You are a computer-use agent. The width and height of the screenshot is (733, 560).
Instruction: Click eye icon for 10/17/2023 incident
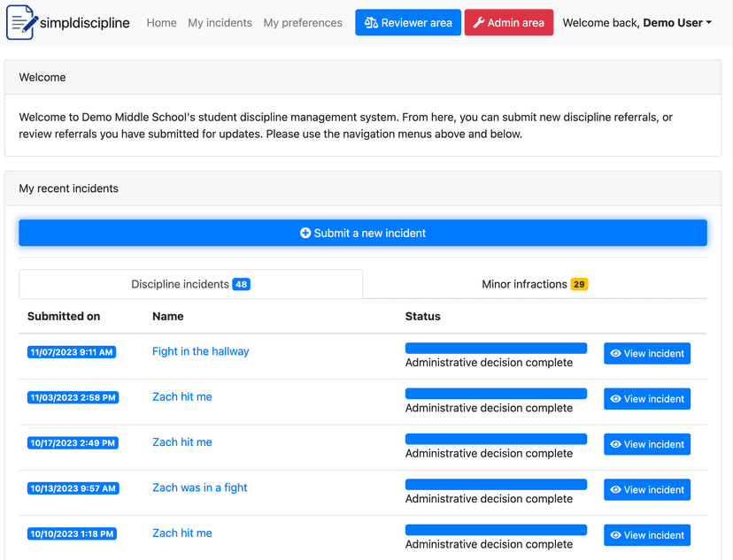616,444
